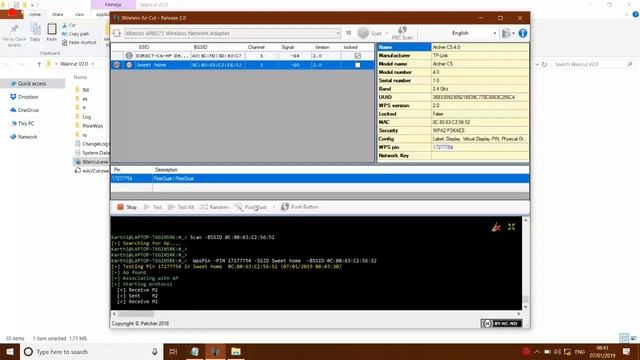Screen dimensions: 640x360
Task: Click the clear console broom icon
Action: 496,227
